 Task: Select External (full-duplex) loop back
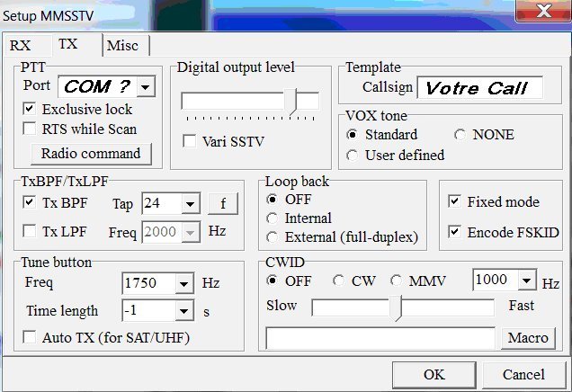[273, 237]
